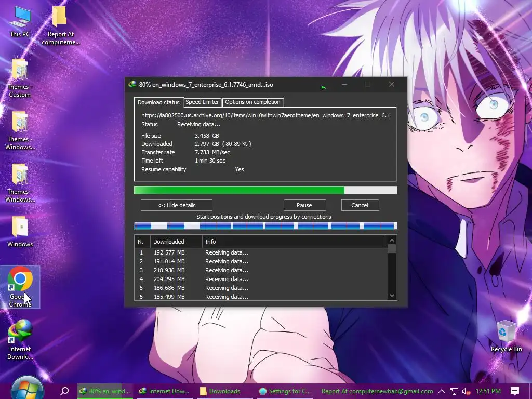Viewport: 532px width, 399px height.
Task: Click the N. column header
Action: click(x=142, y=242)
